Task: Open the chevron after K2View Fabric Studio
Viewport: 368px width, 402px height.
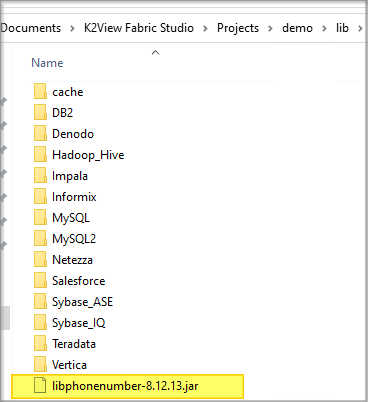Action: (206, 29)
